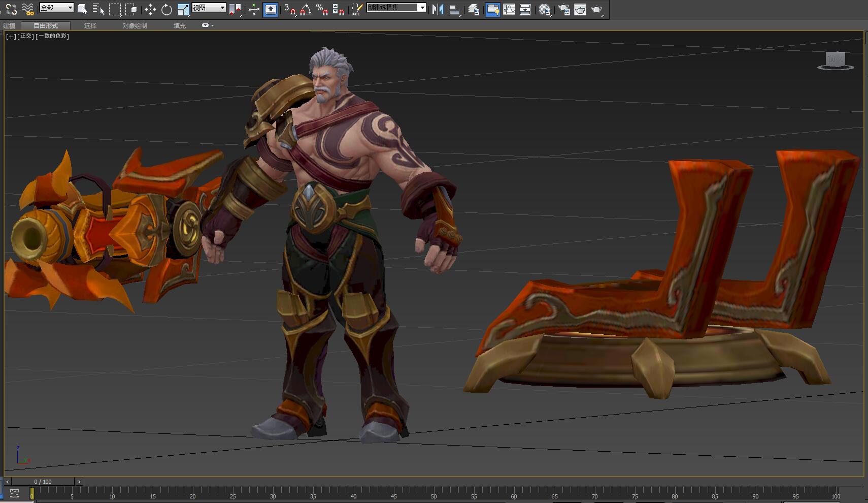868x503 pixels.
Task: Select the Select and Scale tool
Action: click(183, 9)
